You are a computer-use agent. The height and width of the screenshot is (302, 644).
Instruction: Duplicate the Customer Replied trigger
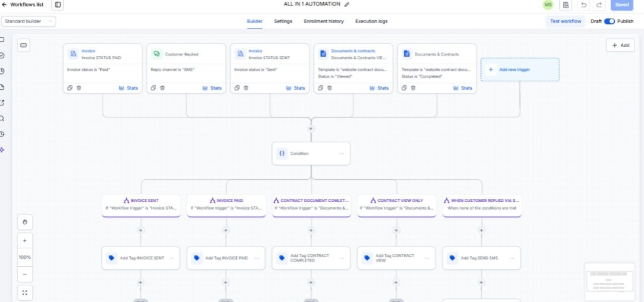pos(154,88)
